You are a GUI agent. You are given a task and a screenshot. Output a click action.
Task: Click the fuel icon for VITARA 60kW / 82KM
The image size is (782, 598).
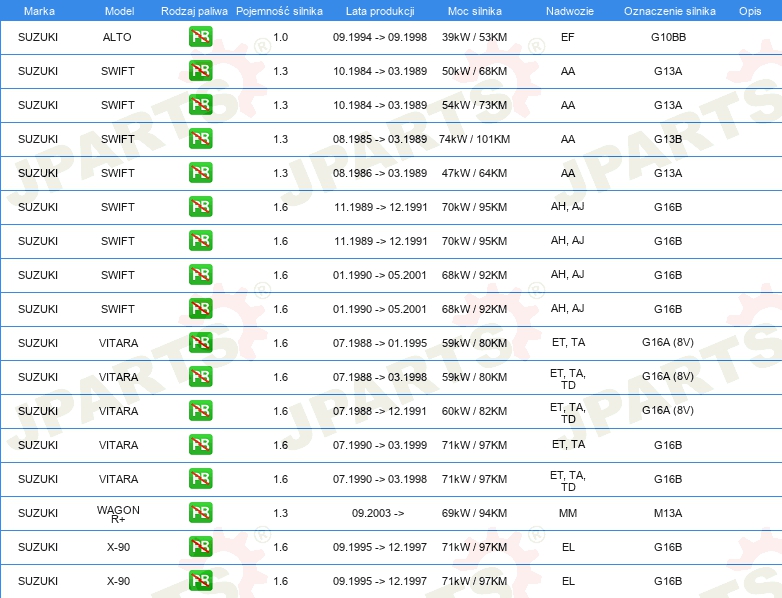(x=200, y=410)
